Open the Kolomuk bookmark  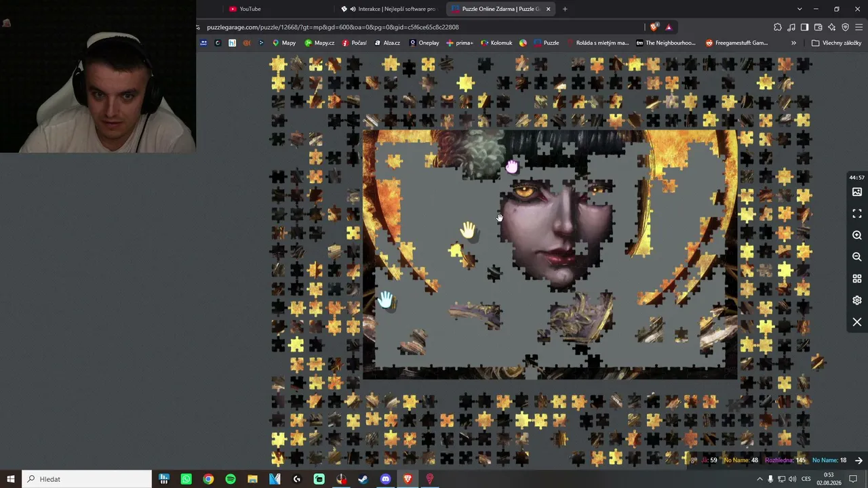click(496, 43)
